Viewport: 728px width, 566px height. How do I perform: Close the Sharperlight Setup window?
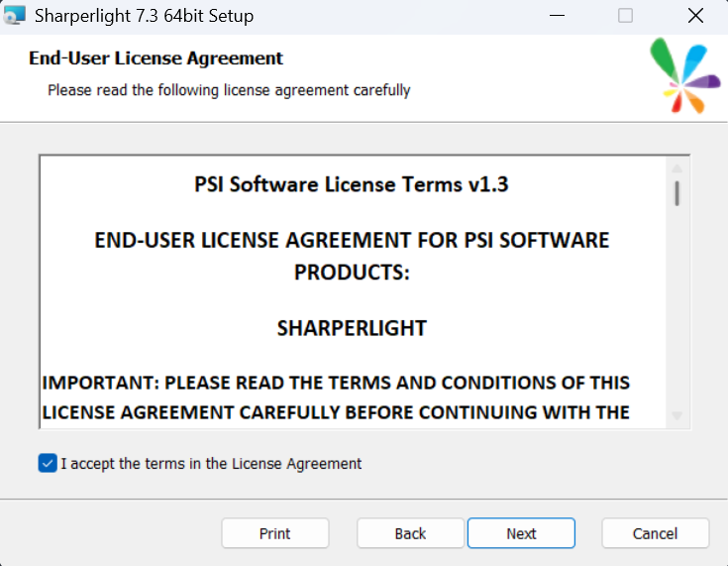pos(695,16)
